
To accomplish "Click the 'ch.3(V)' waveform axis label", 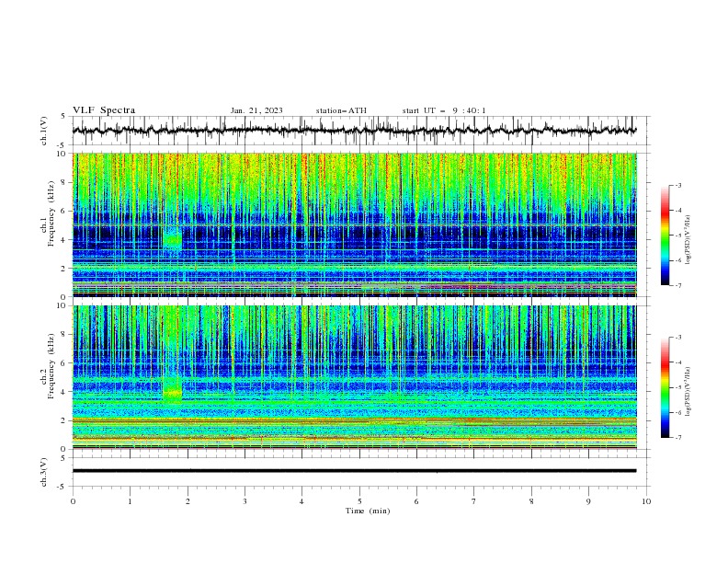I will click(44, 472).
